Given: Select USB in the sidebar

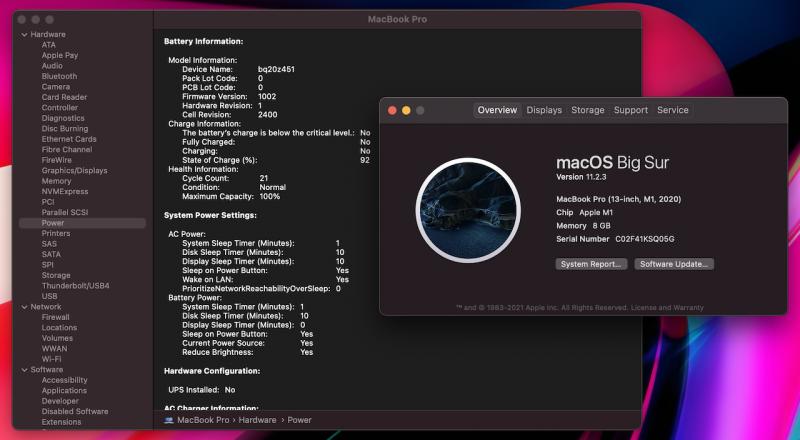Looking at the screenshot, I should [49, 296].
